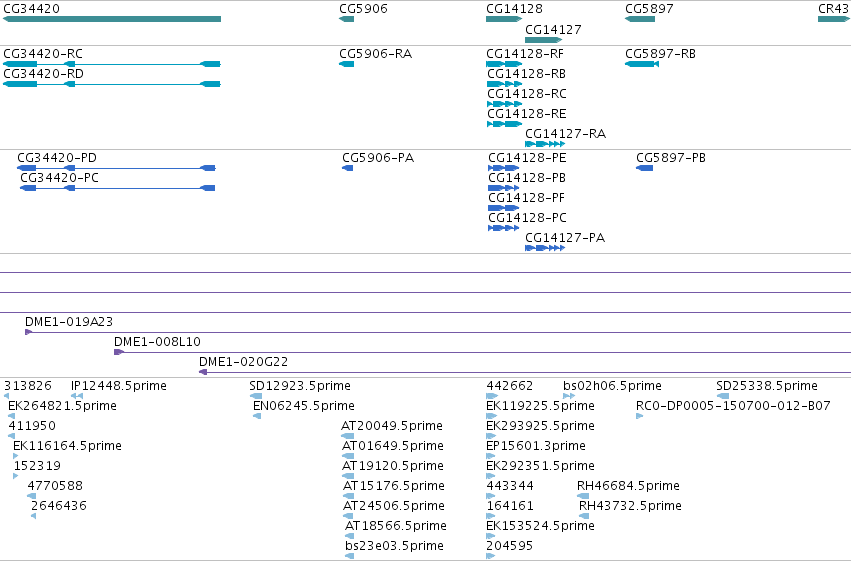The image size is (851, 561).
Task: Click EST IP12448.5prime
Action: (x=77, y=396)
